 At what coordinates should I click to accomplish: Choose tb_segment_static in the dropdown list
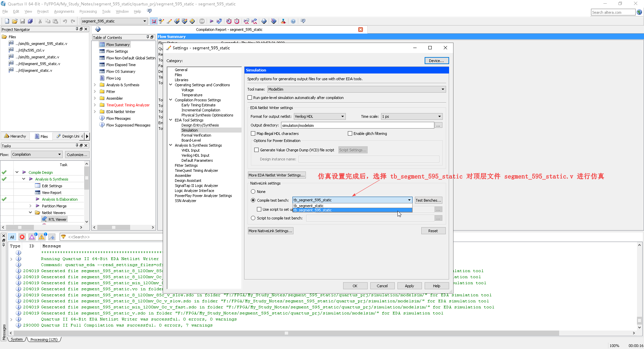tap(352, 206)
